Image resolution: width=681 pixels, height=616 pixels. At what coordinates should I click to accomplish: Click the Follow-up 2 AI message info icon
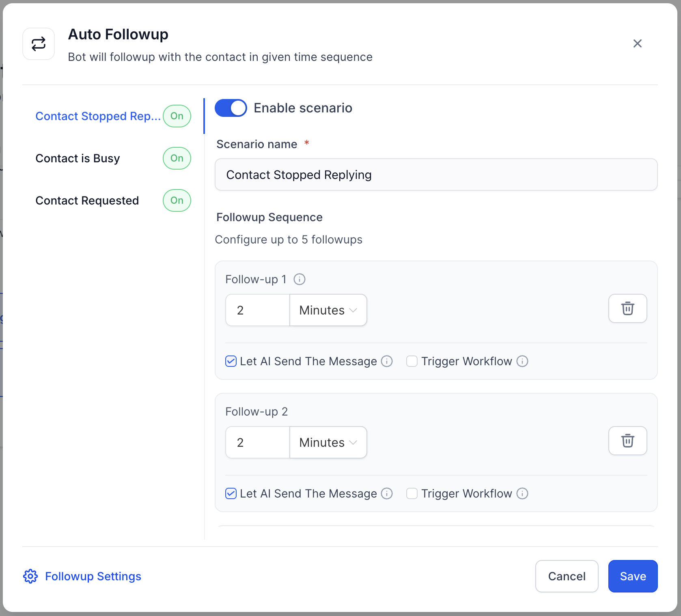click(387, 493)
